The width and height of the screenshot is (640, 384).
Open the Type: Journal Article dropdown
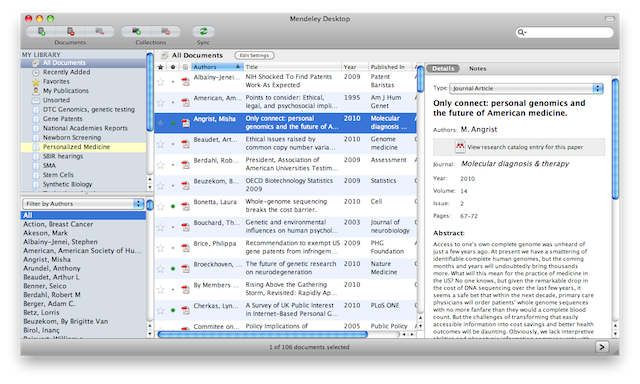point(526,88)
